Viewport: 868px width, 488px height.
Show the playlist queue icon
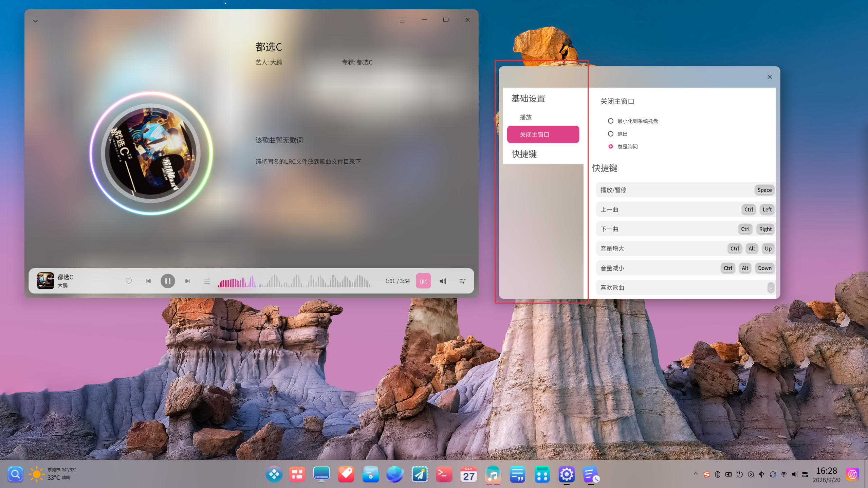(x=462, y=281)
